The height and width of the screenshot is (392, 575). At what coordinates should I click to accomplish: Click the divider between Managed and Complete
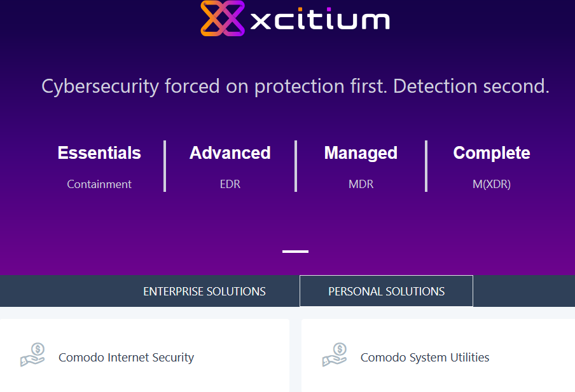426,166
